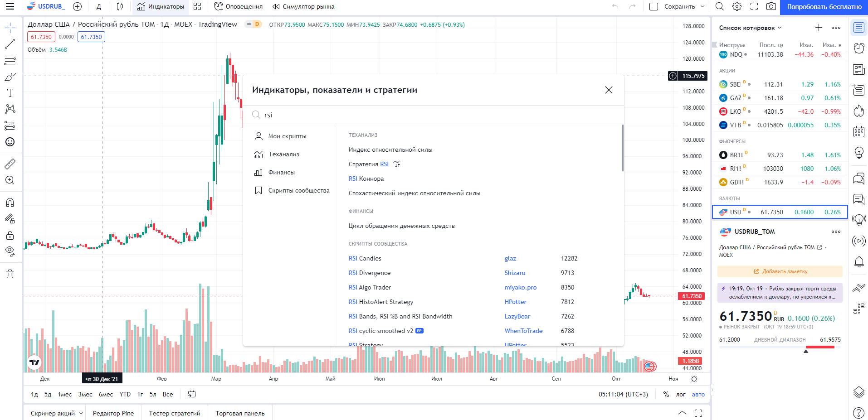Open chart settings gear in top bar
This screenshot has width=868, height=420.
737,6
